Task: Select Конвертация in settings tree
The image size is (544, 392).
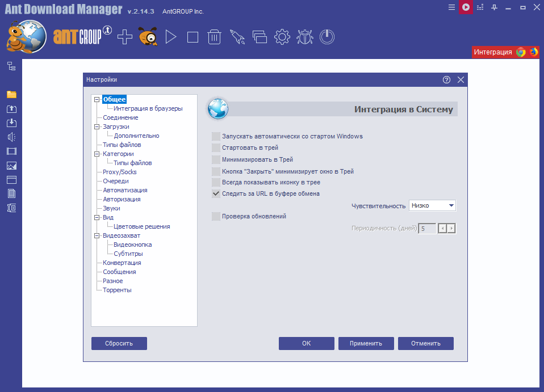Action: click(122, 263)
